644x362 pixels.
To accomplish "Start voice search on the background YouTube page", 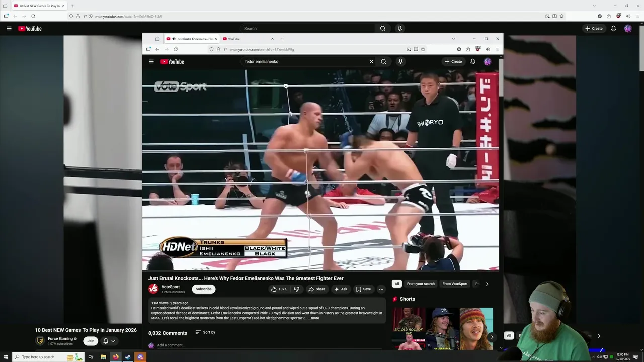I will tap(400, 29).
